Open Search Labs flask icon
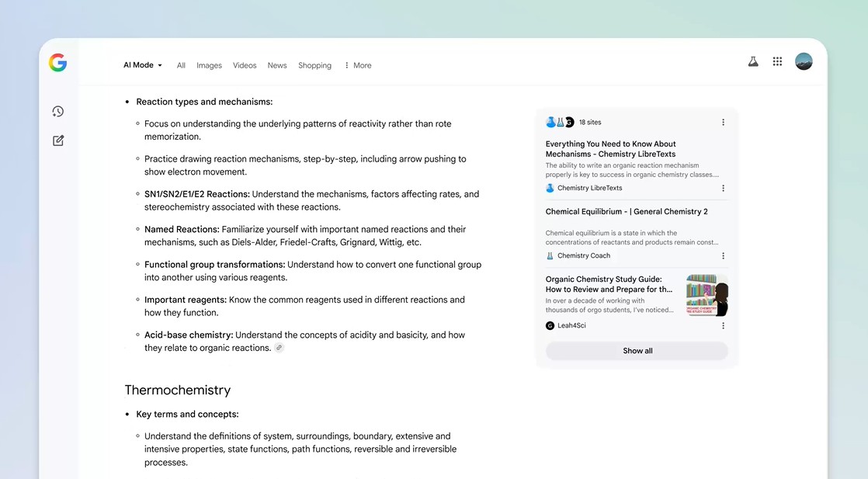Screen dimensions: 868x479 point(752,62)
